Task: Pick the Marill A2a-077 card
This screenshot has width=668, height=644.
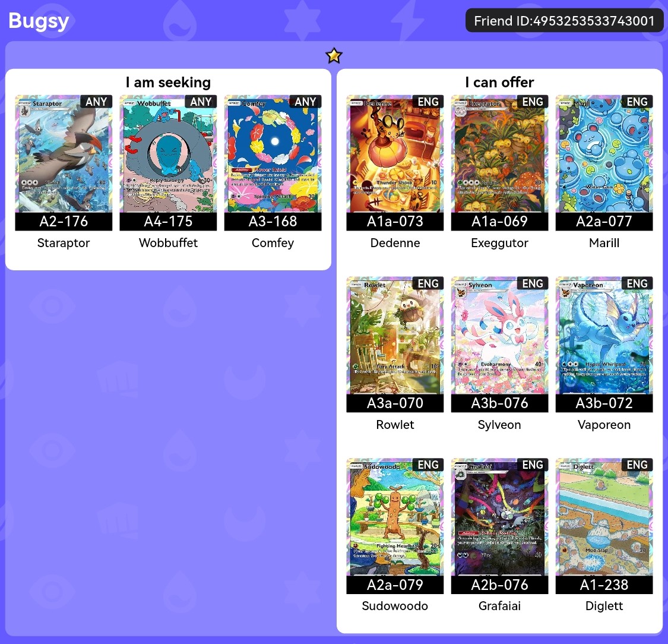Action: [604, 162]
